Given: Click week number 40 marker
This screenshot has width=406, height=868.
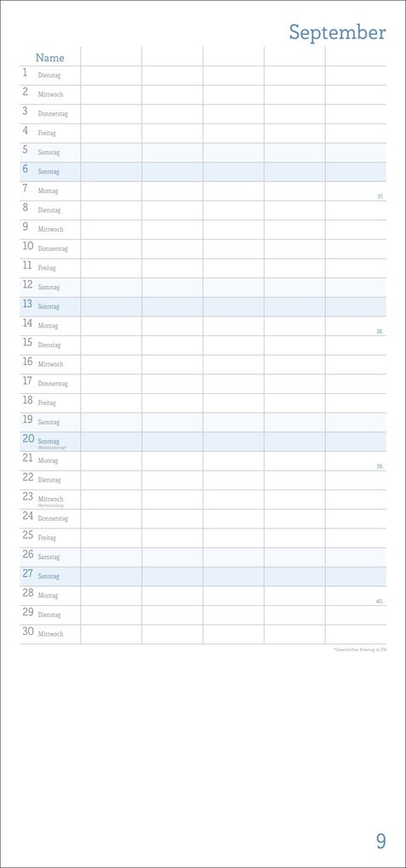Looking at the screenshot, I should tap(380, 601).
